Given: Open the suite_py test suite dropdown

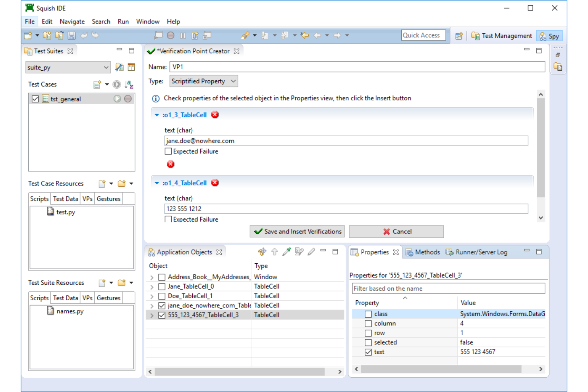Looking at the screenshot, I should point(68,67).
